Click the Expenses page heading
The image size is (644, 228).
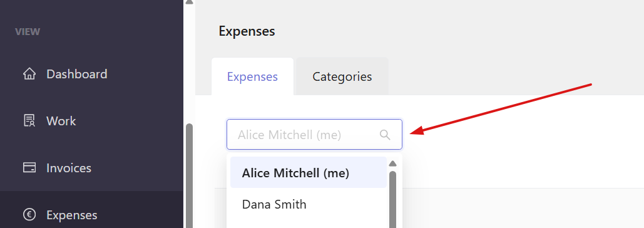[247, 31]
